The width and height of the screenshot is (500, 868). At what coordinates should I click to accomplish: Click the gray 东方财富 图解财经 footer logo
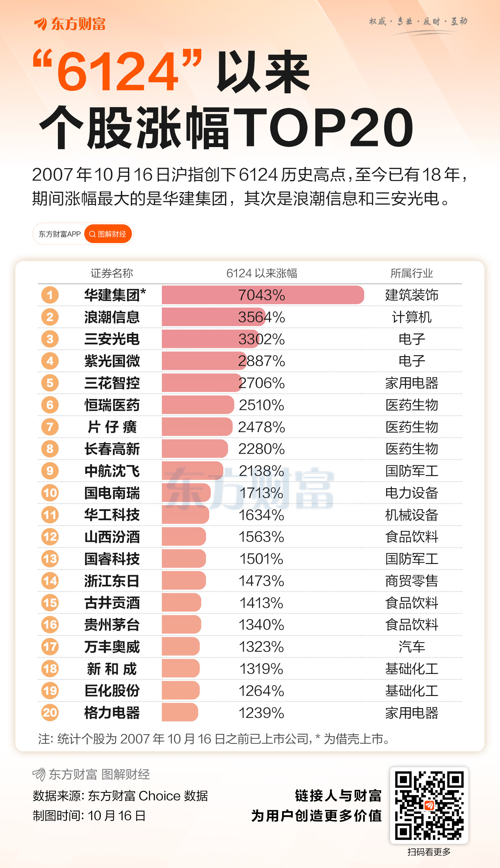(91, 774)
